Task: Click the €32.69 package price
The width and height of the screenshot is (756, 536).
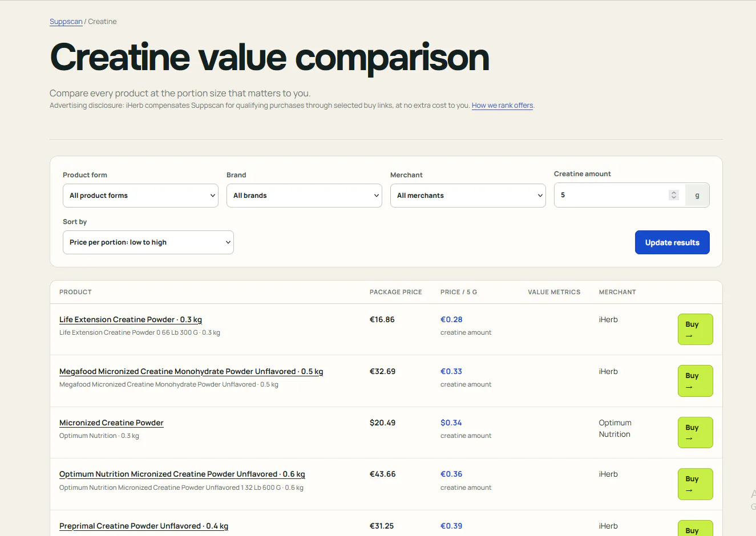Action: point(382,372)
